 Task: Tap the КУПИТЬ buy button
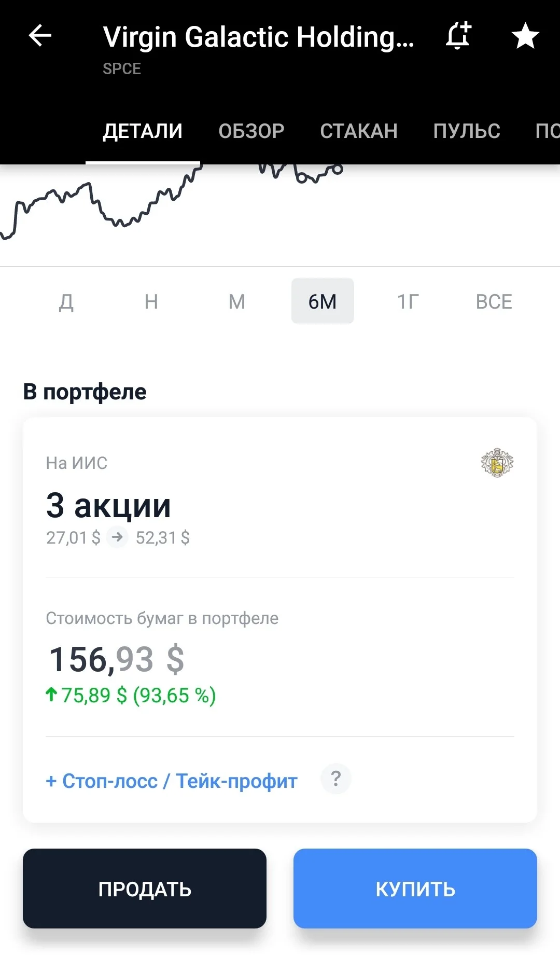(415, 889)
